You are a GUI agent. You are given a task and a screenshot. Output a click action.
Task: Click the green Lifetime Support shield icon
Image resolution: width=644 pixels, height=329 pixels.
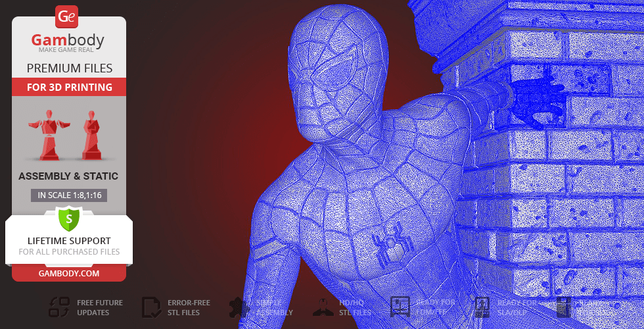pyautogui.click(x=68, y=218)
